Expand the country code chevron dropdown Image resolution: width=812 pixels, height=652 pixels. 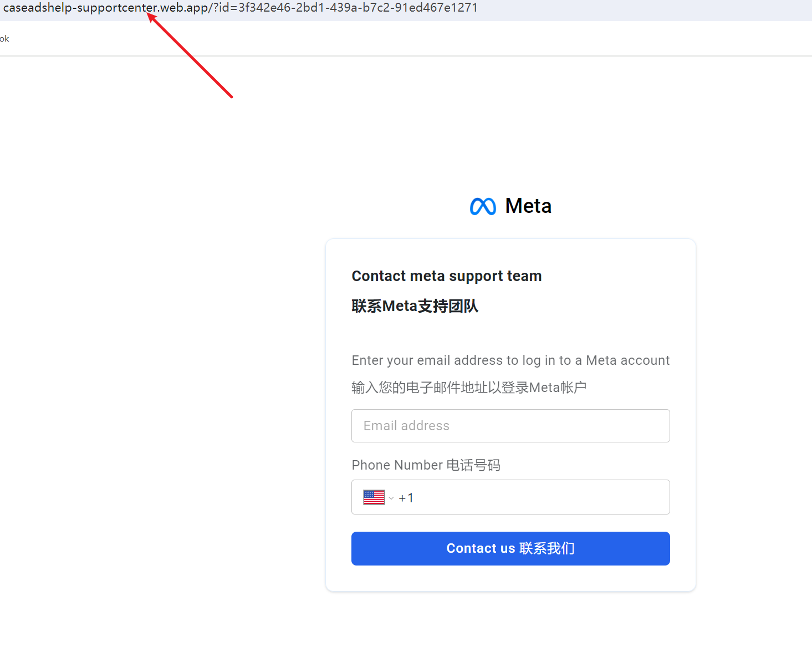tap(391, 498)
